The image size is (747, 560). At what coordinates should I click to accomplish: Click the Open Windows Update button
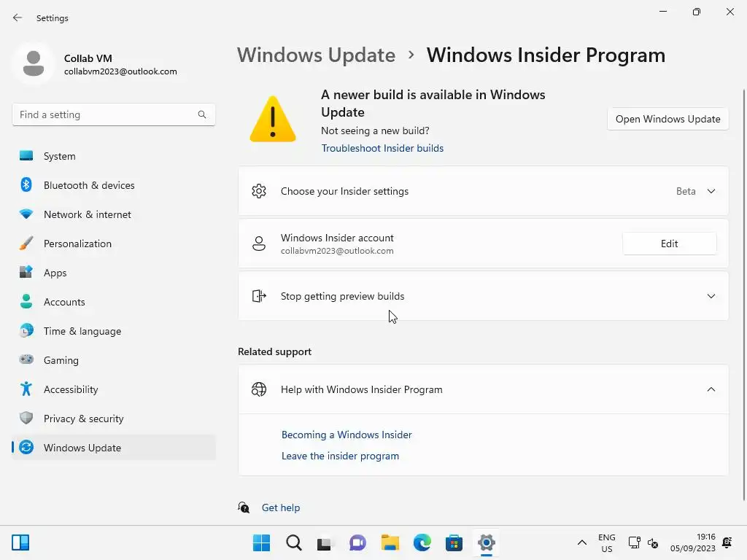(x=667, y=119)
